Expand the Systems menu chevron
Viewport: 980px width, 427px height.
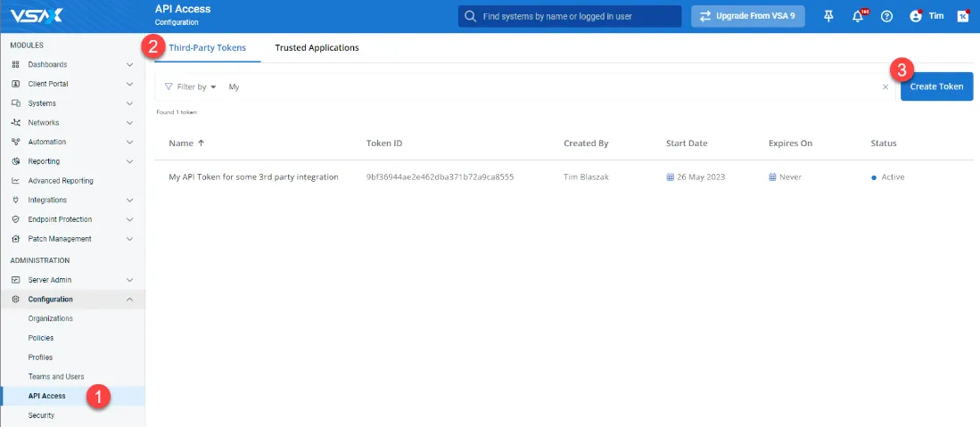pos(129,103)
